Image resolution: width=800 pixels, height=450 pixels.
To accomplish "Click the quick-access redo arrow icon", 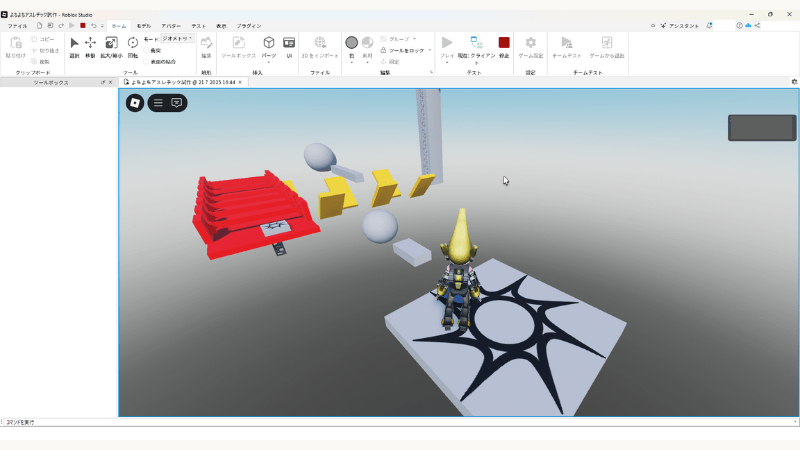I will click(x=61, y=26).
